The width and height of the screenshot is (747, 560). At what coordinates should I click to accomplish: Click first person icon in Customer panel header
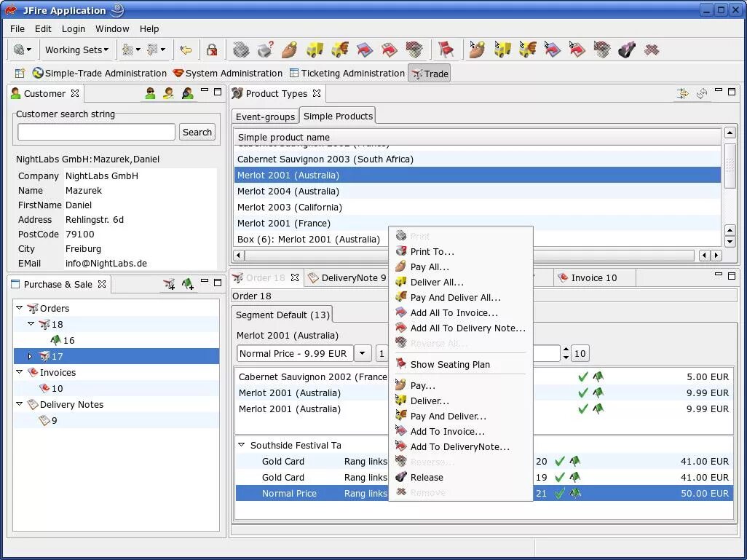pyautogui.click(x=151, y=93)
